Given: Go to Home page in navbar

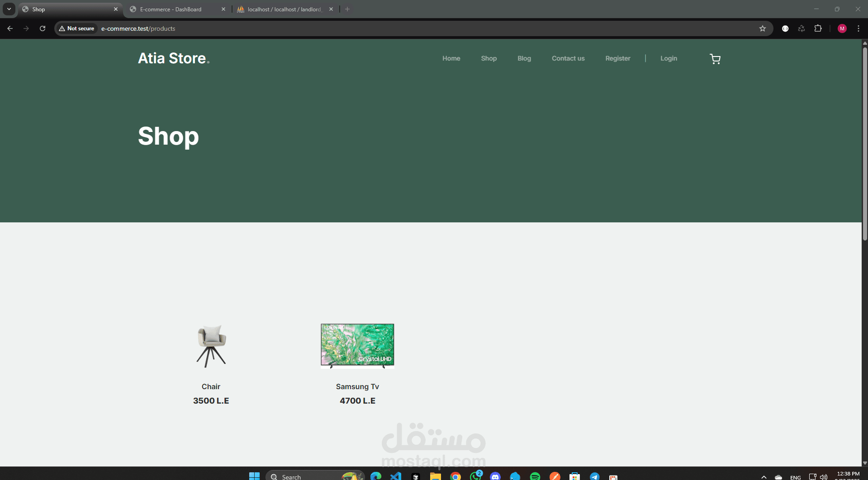Looking at the screenshot, I should click(x=451, y=58).
